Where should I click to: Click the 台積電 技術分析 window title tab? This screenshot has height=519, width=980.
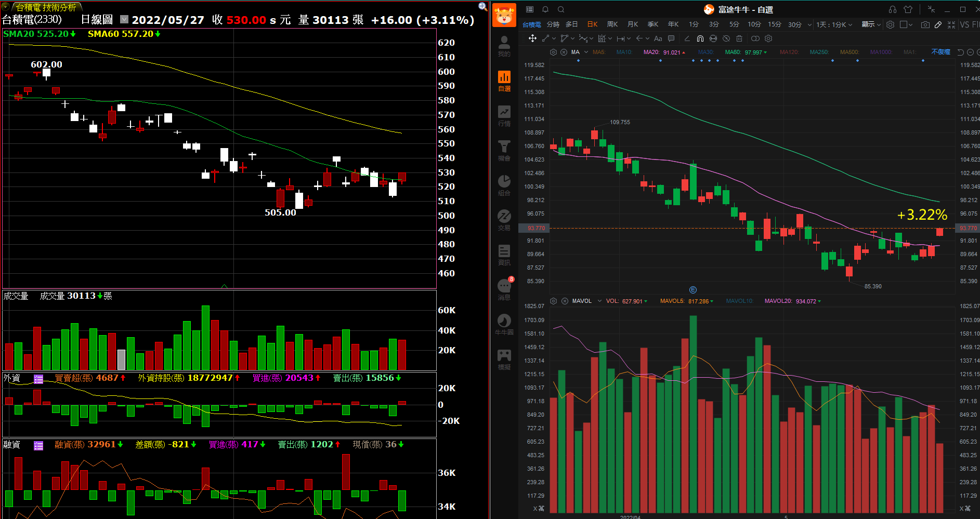point(46,7)
